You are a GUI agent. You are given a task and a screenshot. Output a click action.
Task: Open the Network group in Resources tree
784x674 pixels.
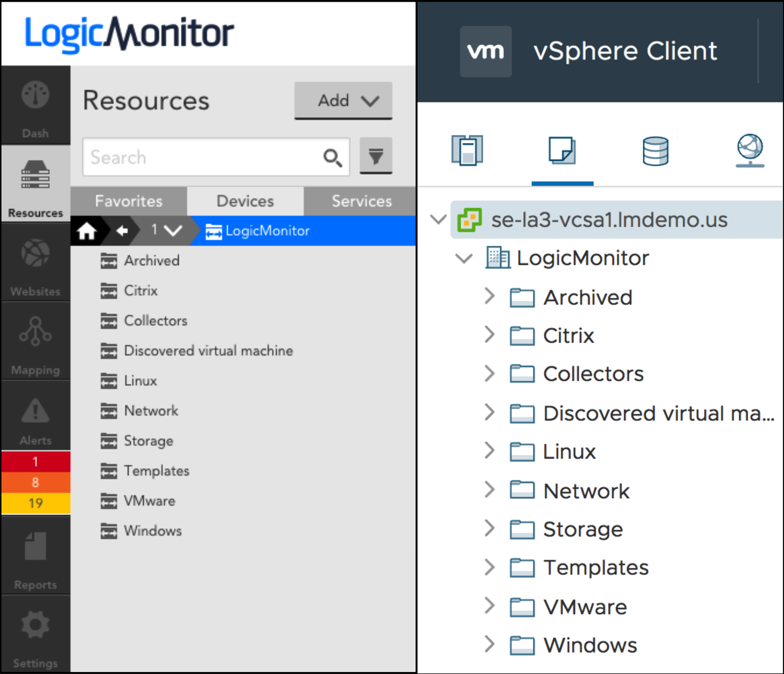click(139, 411)
